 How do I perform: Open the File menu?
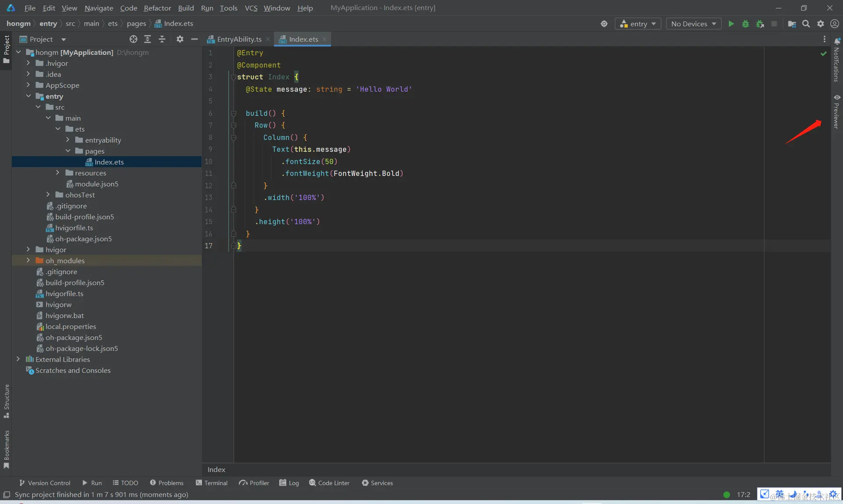coord(30,8)
